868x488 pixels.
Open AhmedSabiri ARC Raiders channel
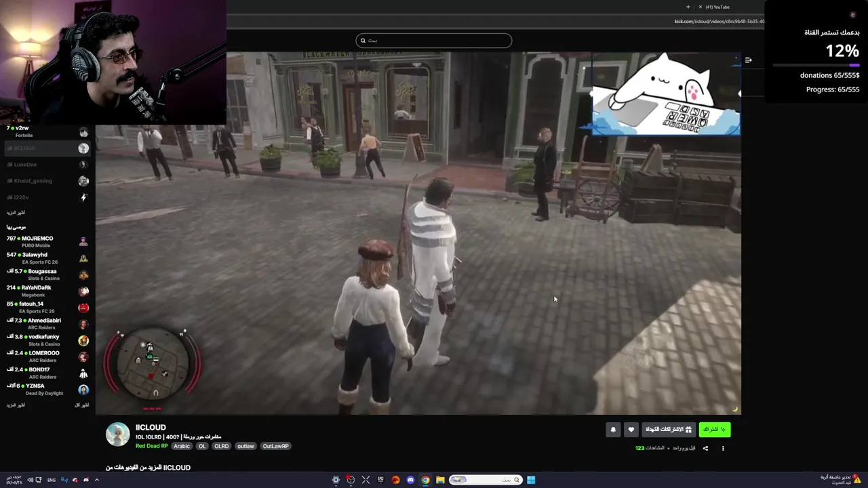pyautogui.click(x=47, y=323)
